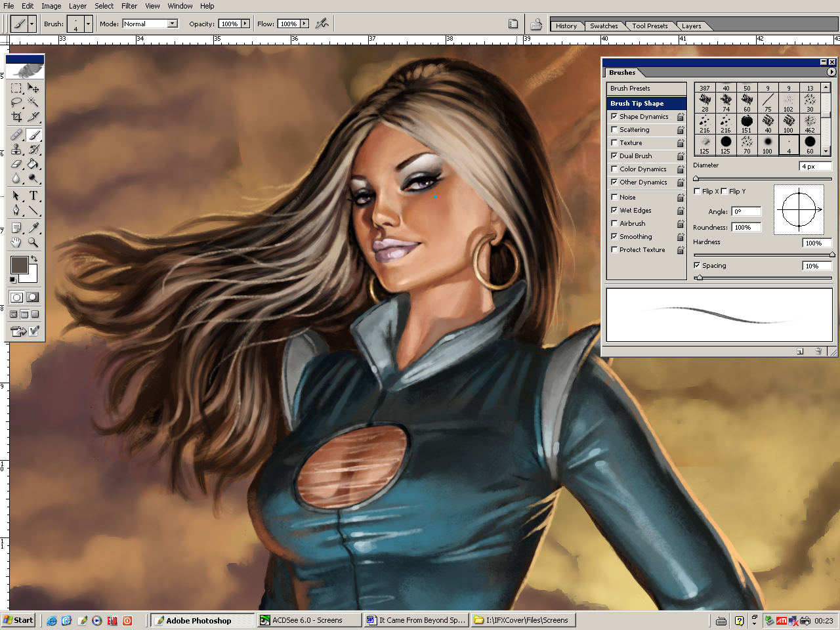Select the Eyedropper tool

point(33,228)
